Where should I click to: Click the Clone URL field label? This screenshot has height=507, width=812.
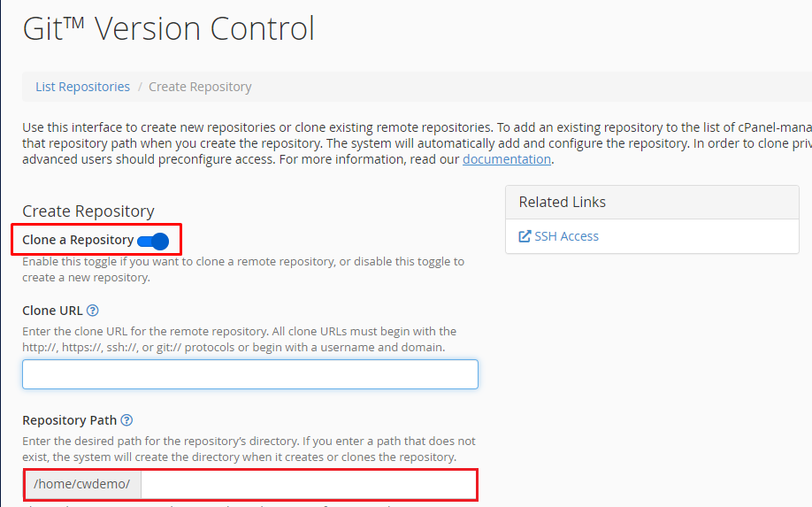point(52,311)
